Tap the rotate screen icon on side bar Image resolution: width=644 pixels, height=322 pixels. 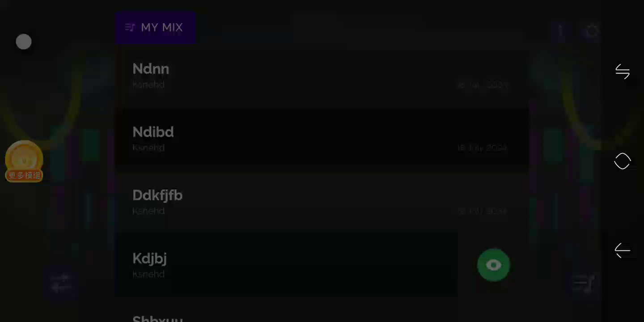[623, 161]
